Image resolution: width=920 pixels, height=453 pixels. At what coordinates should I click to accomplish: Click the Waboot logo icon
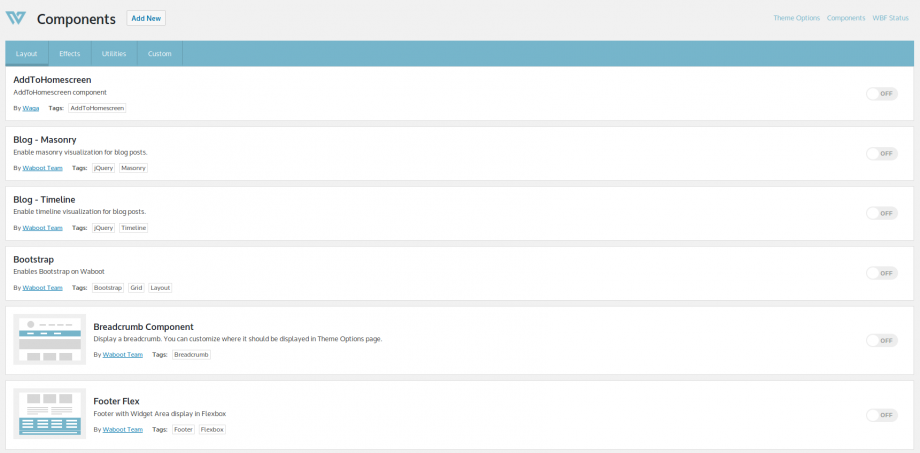tap(16, 18)
